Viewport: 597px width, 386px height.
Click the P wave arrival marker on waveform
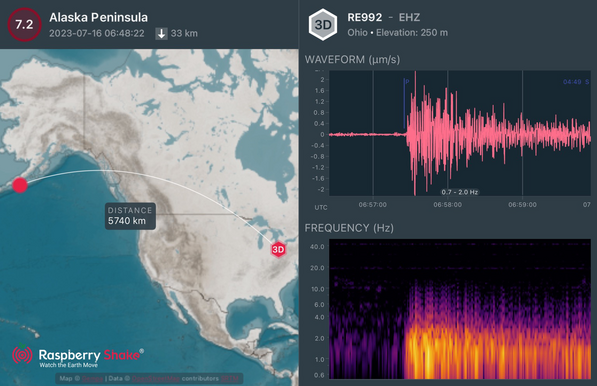(404, 104)
